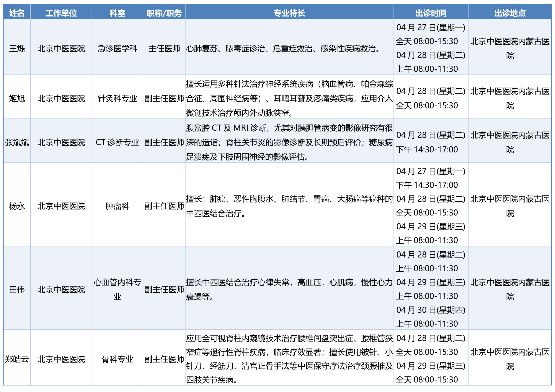Click the 职称/职务 column header
This screenshot has width=555, height=392.
point(164,13)
